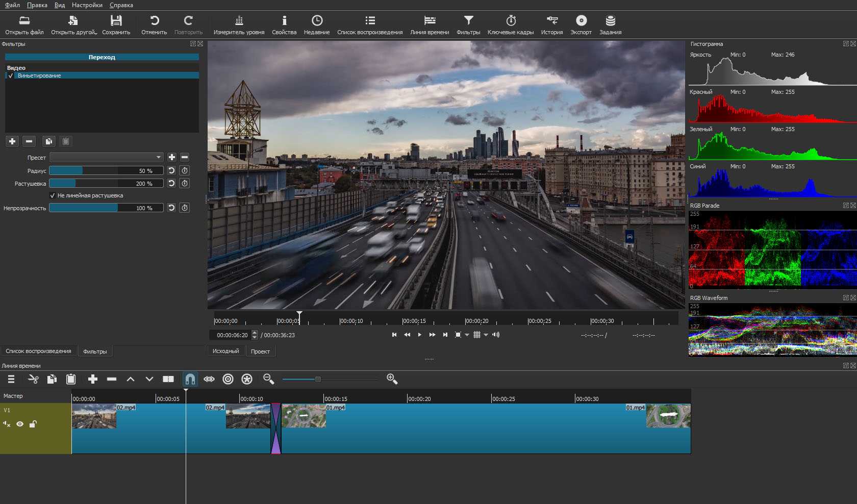The width and height of the screenshot is (857, 504).
Task: Add a filter with plus button
Action: 12,141
